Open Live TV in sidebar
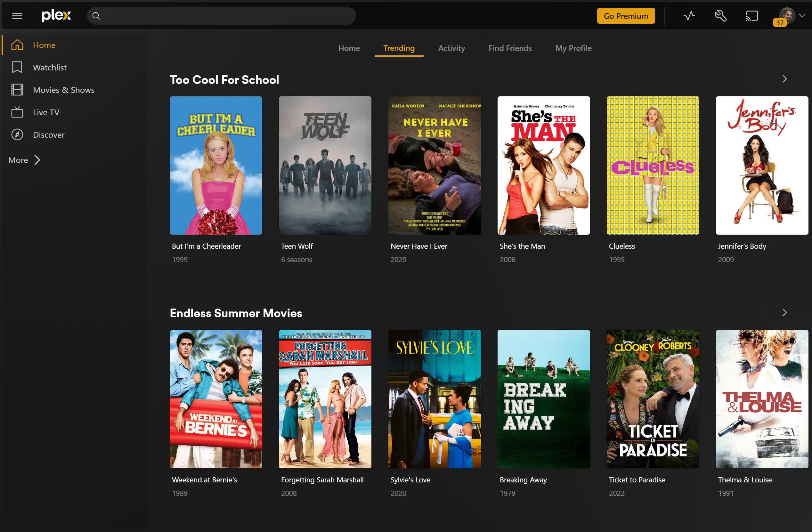The width and height of the screenshot is (812, 532). (x=46, y=112)
